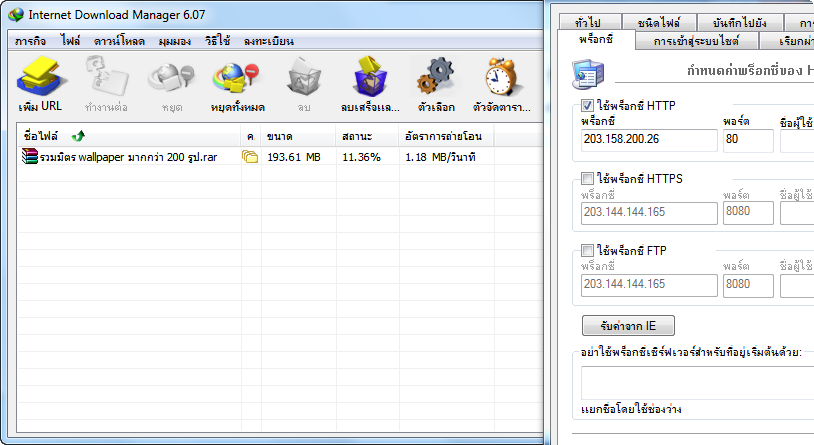
Task: Open Options (ตัวเลือก) gear icon
Action: pos(436,77)
